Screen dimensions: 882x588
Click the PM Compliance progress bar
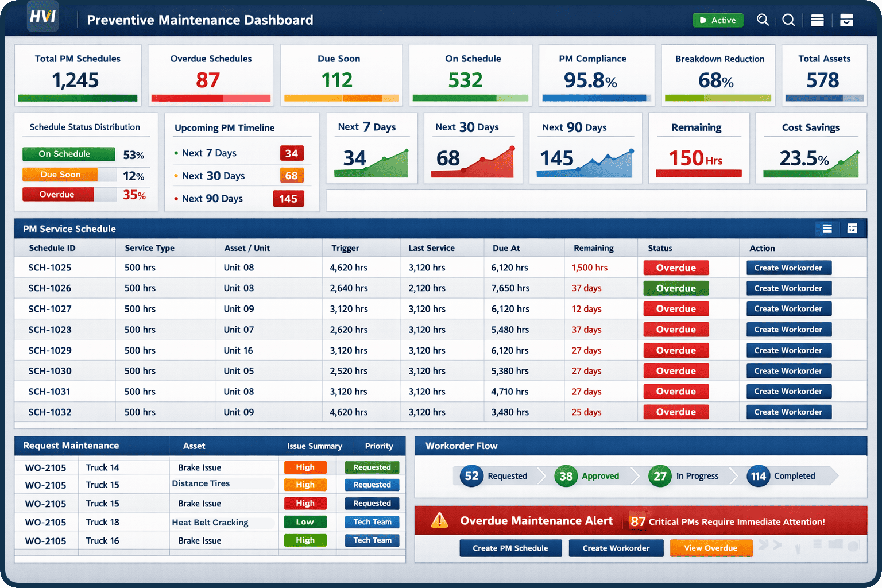[595, 98]
